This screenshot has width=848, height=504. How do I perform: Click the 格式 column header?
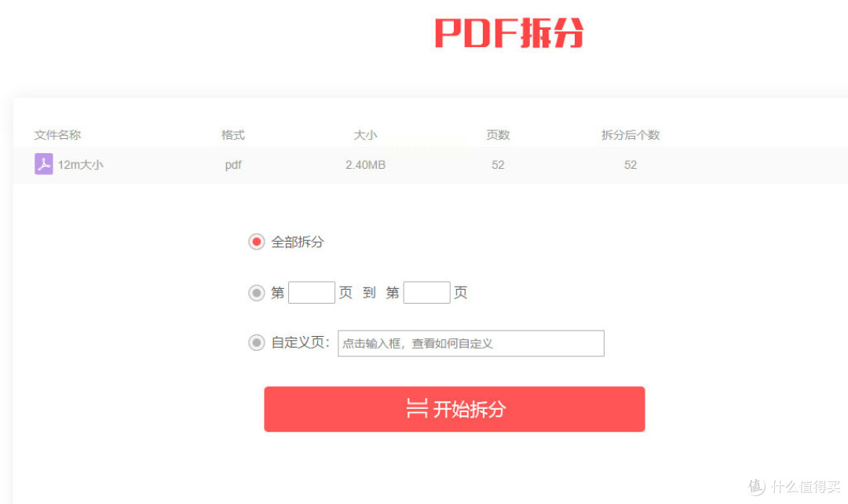[233, 135]
